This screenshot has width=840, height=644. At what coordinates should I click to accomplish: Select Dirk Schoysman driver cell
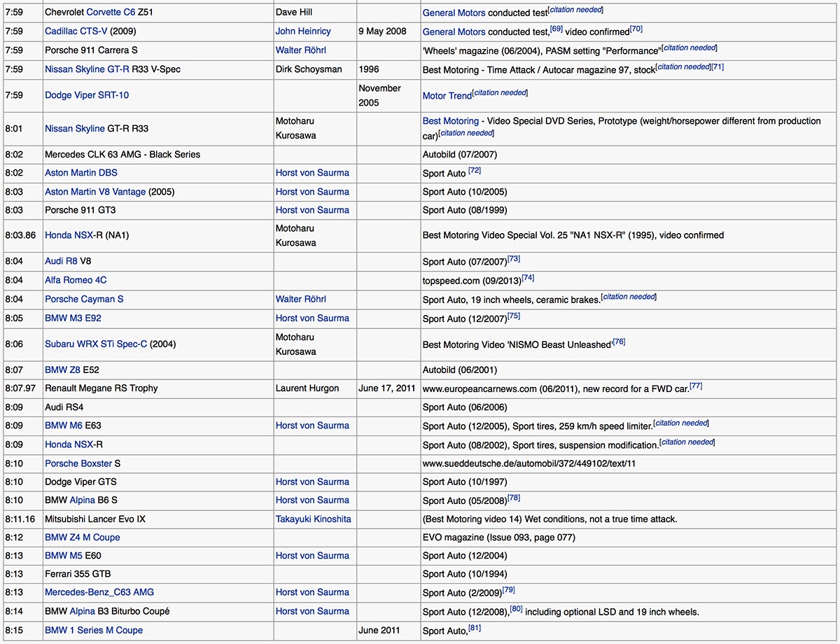314,69
